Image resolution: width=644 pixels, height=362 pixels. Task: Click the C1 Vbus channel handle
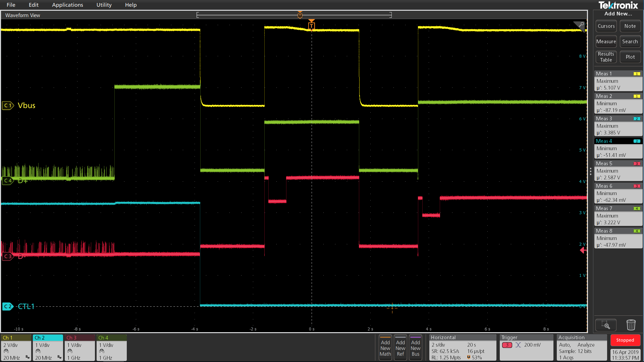tap(8, 106)
